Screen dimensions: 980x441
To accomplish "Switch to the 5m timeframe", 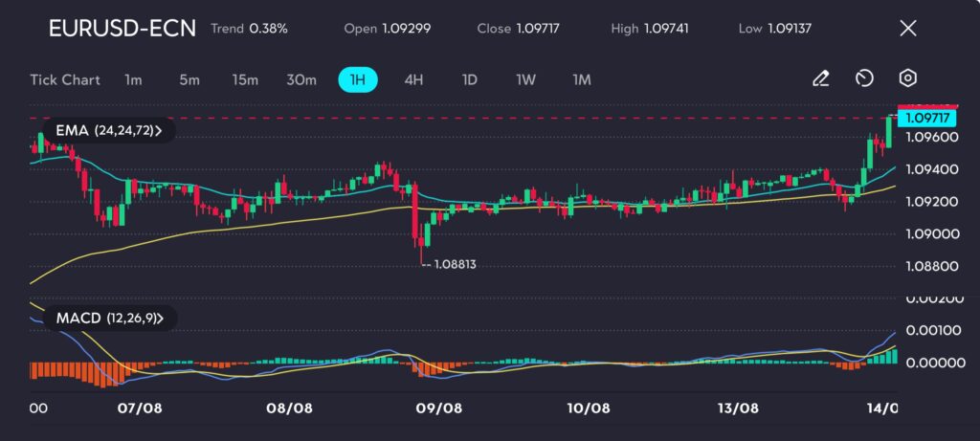I will point(189,79).
